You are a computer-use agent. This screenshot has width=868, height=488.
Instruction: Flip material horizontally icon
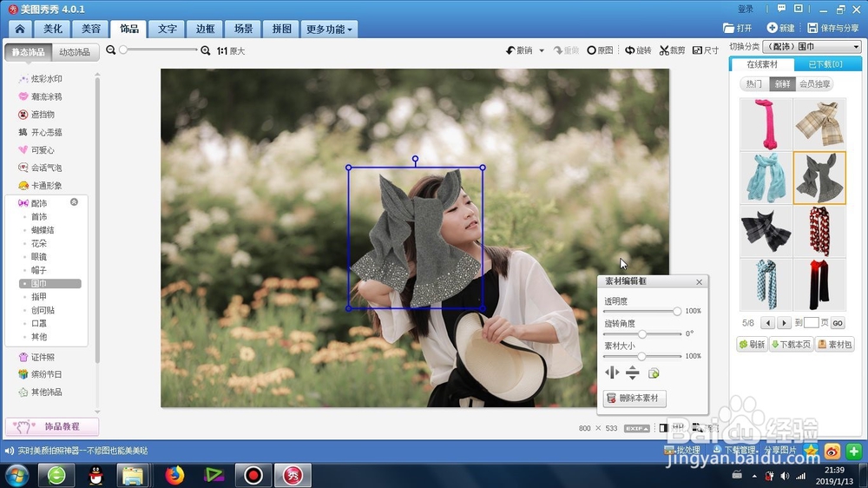click(612, 373)
